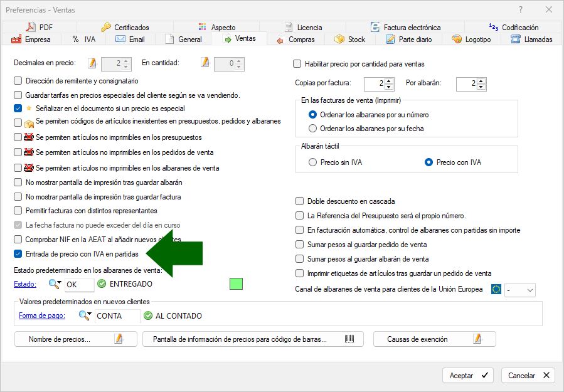This screenshot has height=392, width=564.
Task: Enable Dirección de remitente y consignatario checkbox
Action: 18,81
